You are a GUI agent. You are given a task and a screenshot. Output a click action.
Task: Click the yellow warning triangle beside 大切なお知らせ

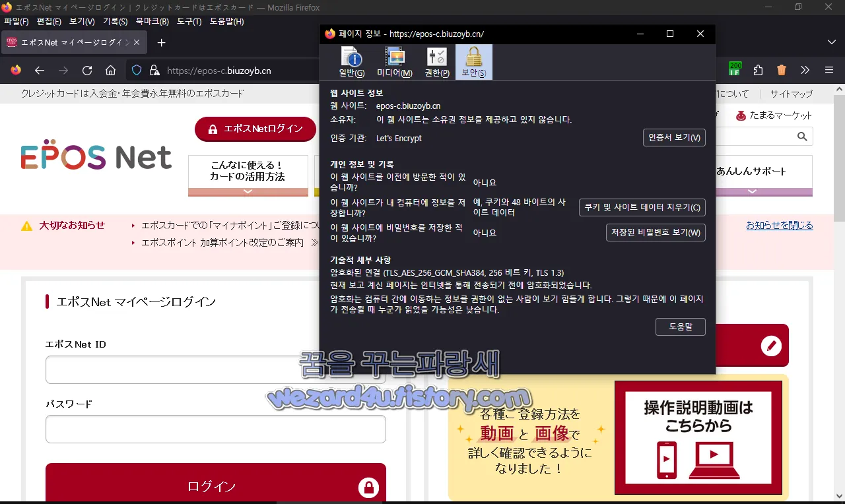26,226
